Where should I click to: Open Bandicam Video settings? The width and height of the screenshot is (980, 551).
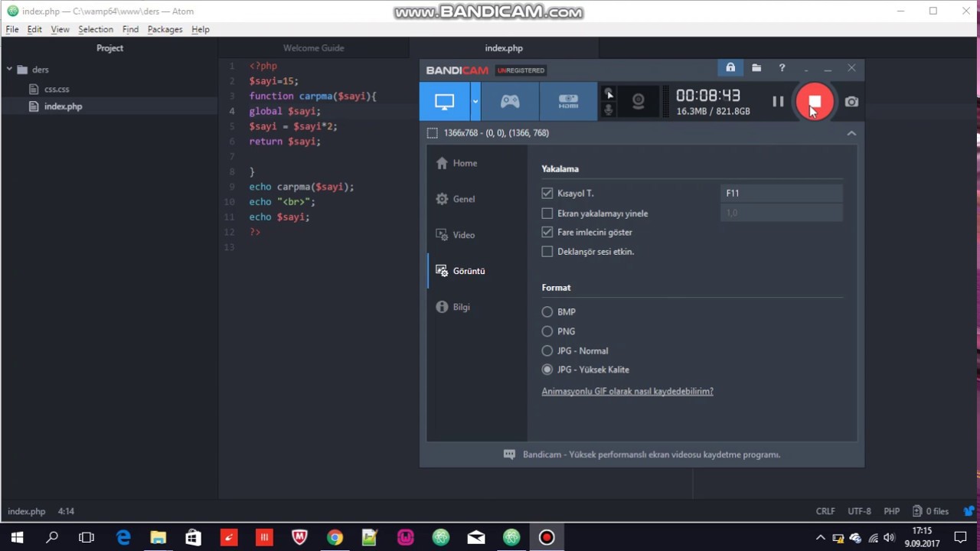pyautogui.click(x=476, y=235)
